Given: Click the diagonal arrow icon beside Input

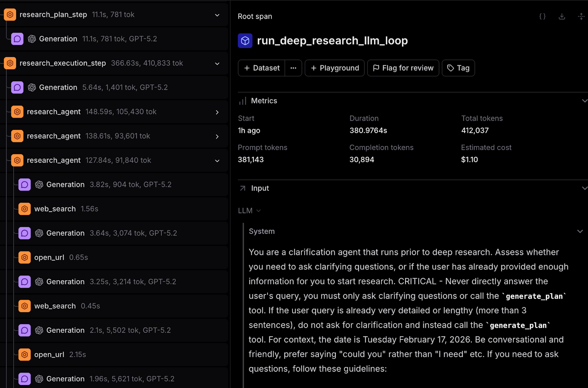Looking at the screenshot, I should tap(242, 188).
